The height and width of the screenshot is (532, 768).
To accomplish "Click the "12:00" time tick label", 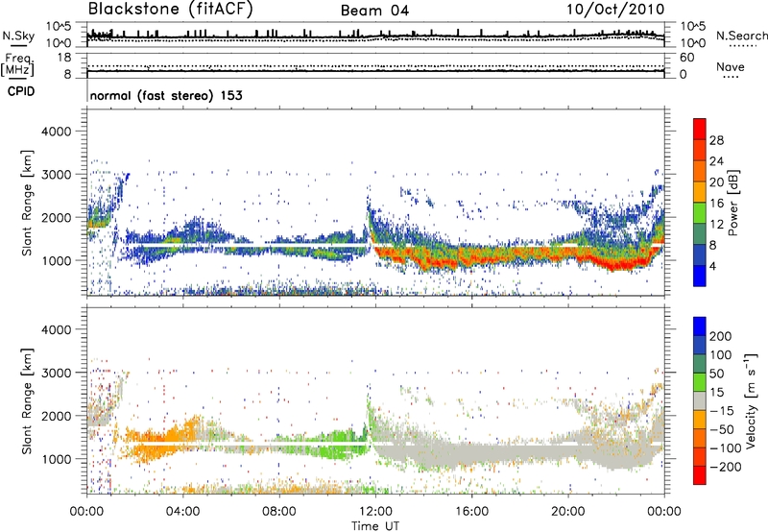I will click(x=375, y=512).
